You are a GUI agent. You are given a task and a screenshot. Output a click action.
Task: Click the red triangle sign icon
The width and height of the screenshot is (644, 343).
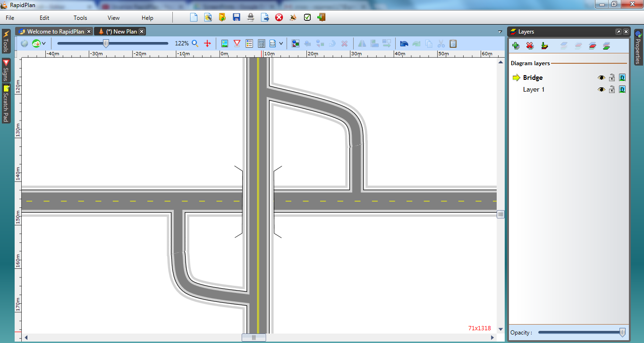(x=237, y=43)
